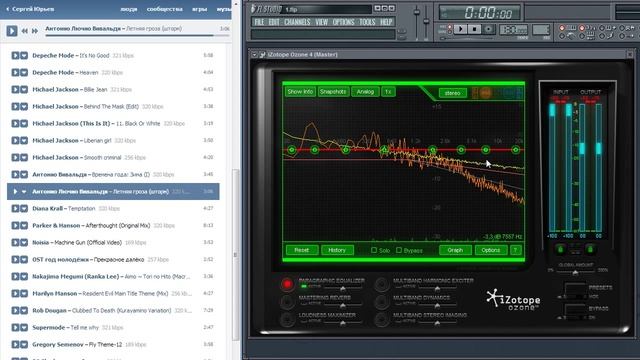Image resolution: width=640 pixels, height=360 pixels.
Task: Click Ozone Global Amount slider
Action: click(x=576, y=272)
